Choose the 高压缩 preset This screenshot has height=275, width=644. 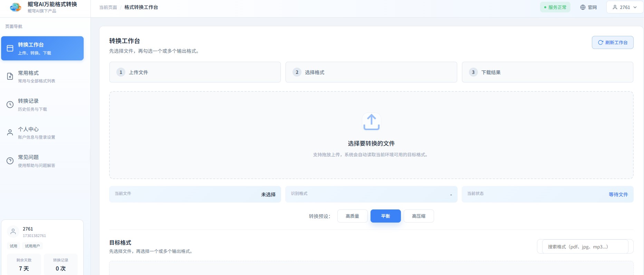coord(419,216)
